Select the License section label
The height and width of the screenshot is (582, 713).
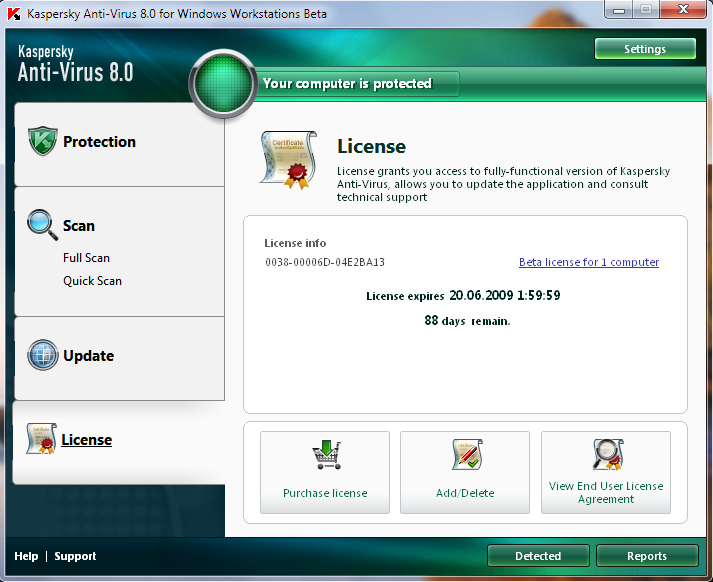pos(86,440)
